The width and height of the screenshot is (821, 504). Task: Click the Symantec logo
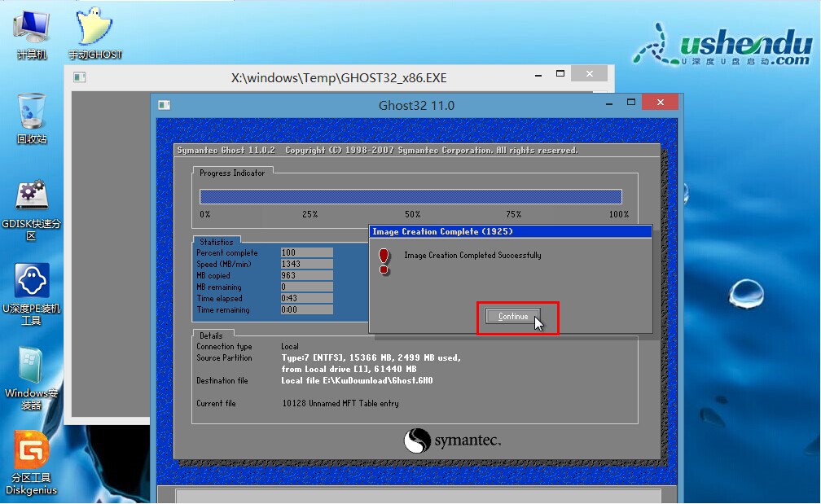click(x=452, y=440)
